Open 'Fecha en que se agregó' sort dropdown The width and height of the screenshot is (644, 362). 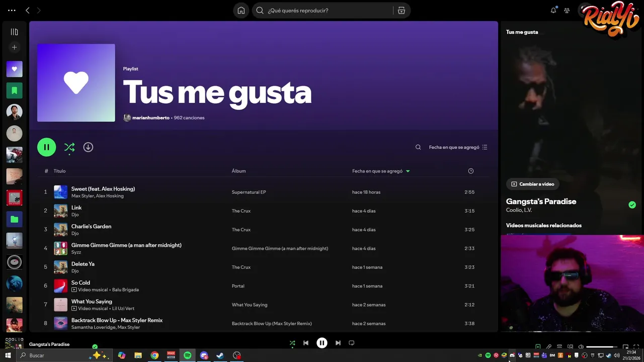click(x=458, y=147)
